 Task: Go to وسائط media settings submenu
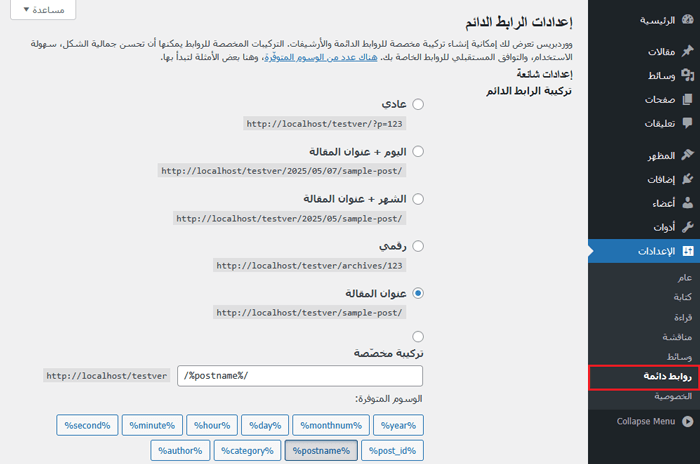[679, 356]
